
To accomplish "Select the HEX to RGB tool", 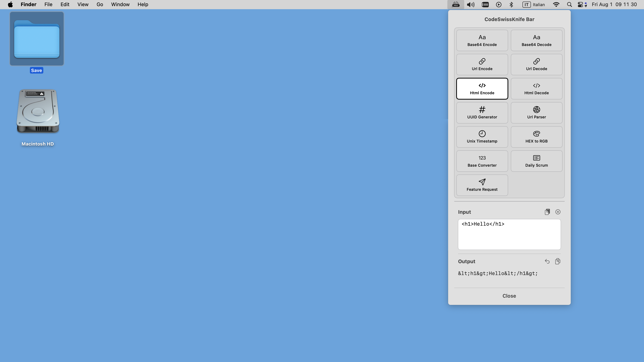I will point(536,137).
